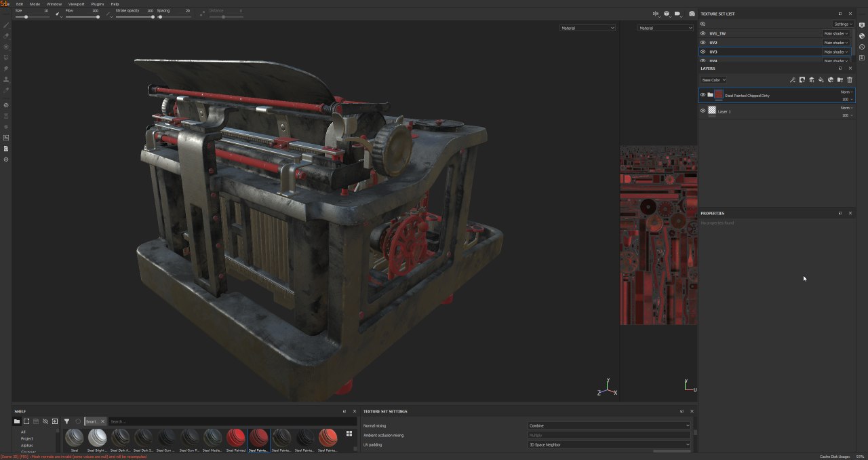
Task: Open the Plugins menu
Action: tap(98, 4)
